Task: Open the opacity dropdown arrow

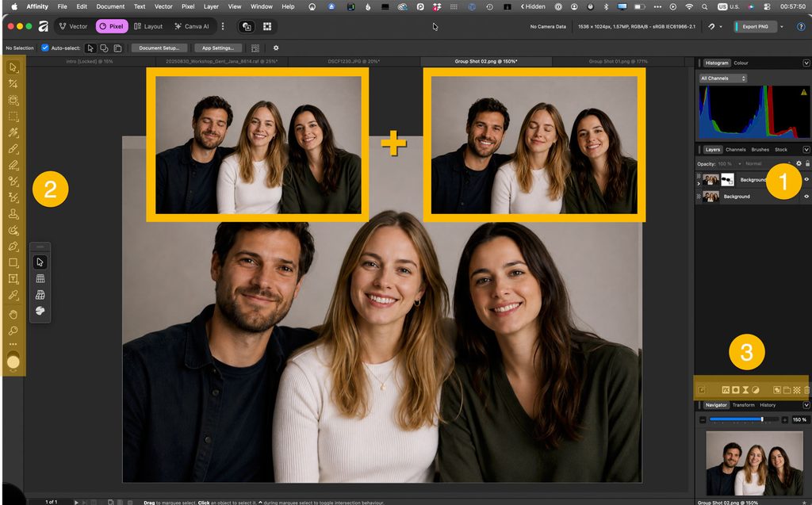Action: point(740,163)
